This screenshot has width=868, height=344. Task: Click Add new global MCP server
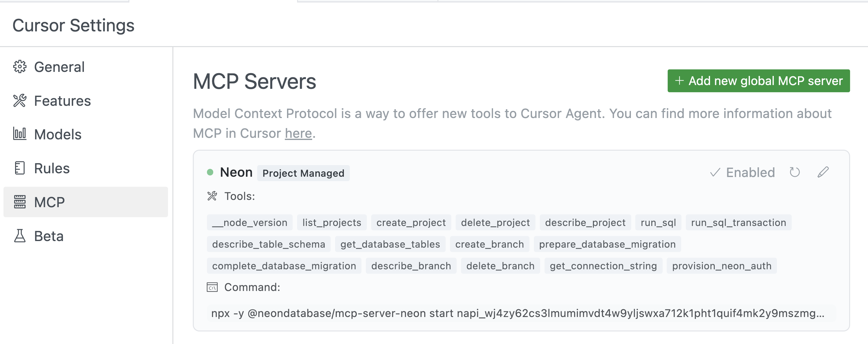(758, 81)
